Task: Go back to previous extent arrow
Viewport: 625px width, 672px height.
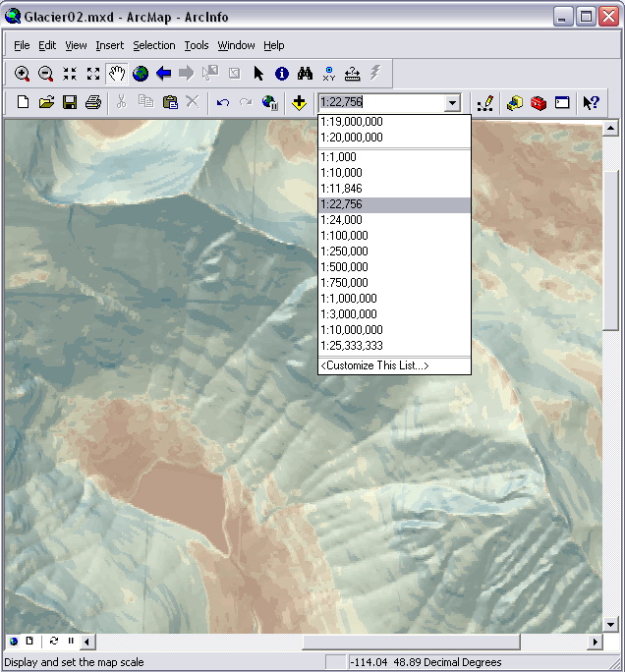Action: click(164, 74)
